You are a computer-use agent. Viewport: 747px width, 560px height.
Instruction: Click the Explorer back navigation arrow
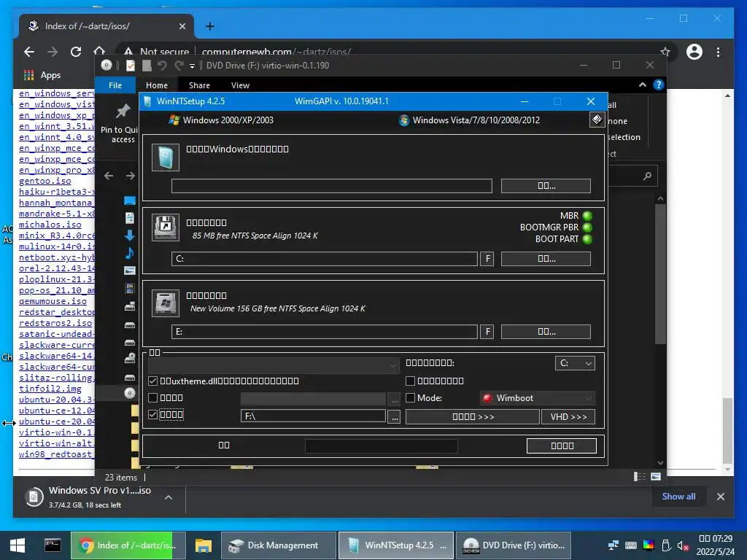[x=109, y=176]
